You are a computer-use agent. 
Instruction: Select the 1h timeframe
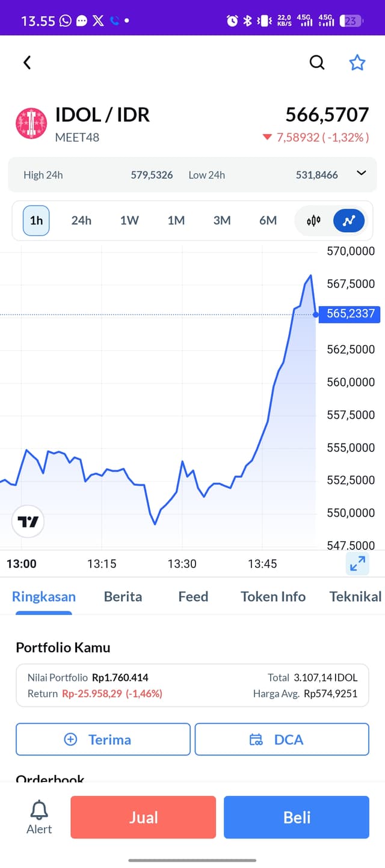[36, 221]
